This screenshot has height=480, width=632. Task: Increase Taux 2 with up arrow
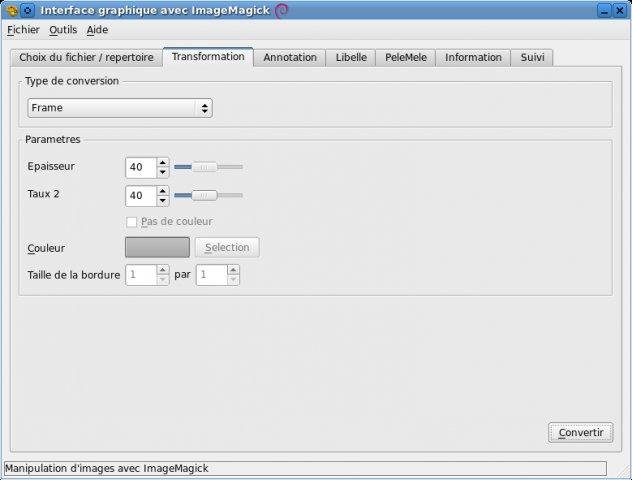(162, 191)
